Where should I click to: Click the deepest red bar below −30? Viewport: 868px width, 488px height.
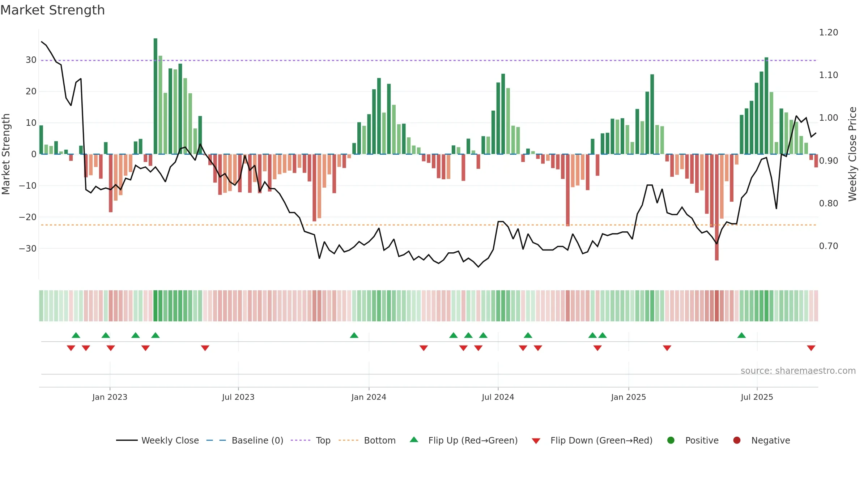pyautogui.click(x=717, y=207)
